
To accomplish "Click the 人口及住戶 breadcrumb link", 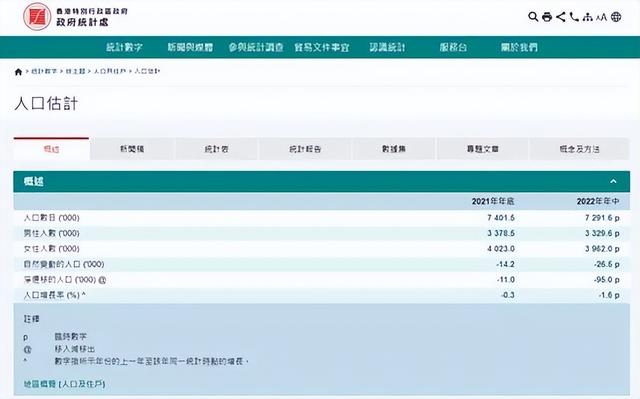I will click(x=109, y=71).
